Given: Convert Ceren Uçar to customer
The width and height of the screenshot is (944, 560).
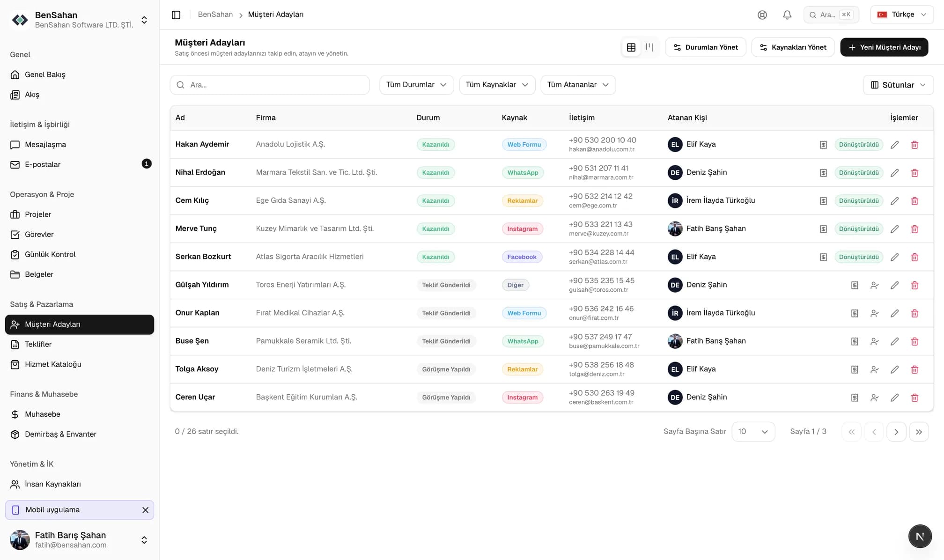Looking at the screenshot, I should (874, 398).
